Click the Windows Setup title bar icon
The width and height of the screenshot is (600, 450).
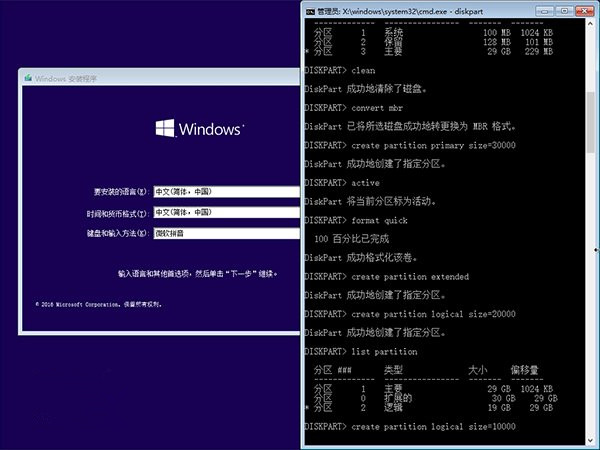tap(28, 78)
